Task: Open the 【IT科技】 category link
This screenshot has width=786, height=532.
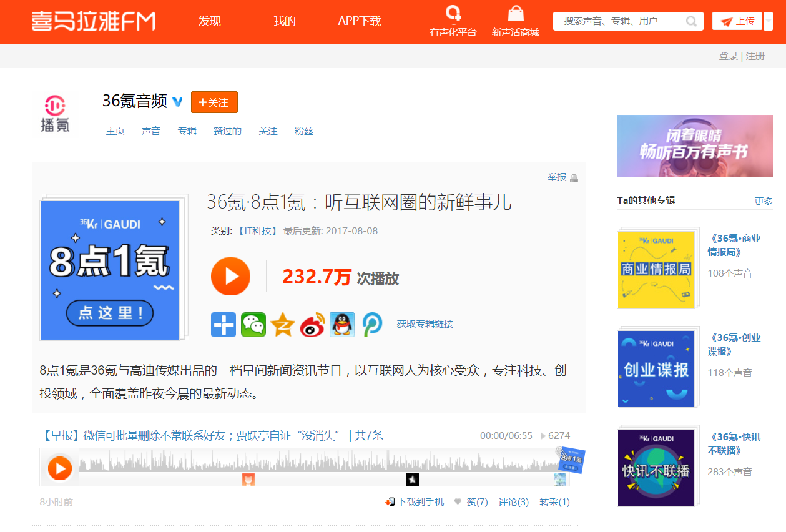Action: [257, 231]
